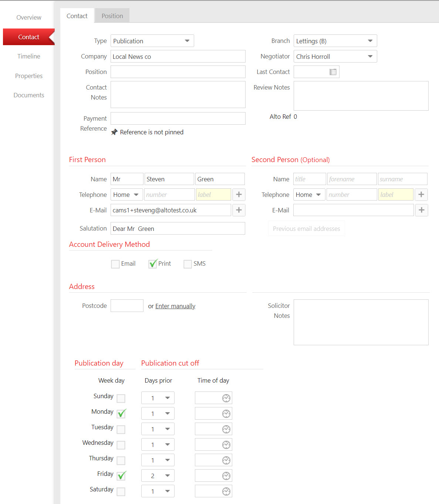Select the Contact tab at top

(77, 16)
